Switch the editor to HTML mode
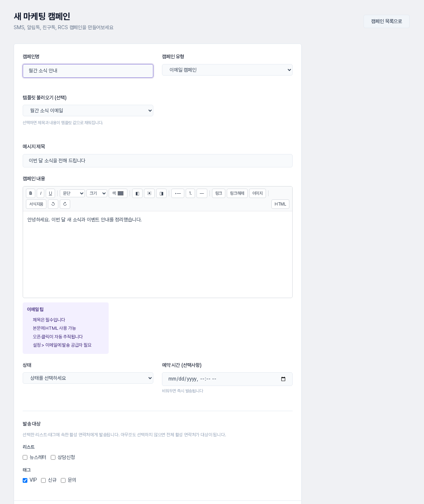Screen dimensions: 424x504 coord(280,204)
